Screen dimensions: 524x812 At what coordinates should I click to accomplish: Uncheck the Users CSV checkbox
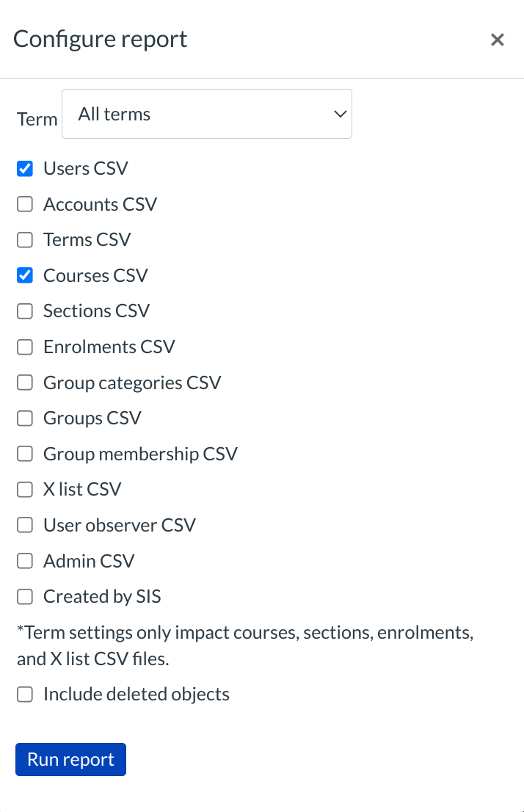click(25, 169)
